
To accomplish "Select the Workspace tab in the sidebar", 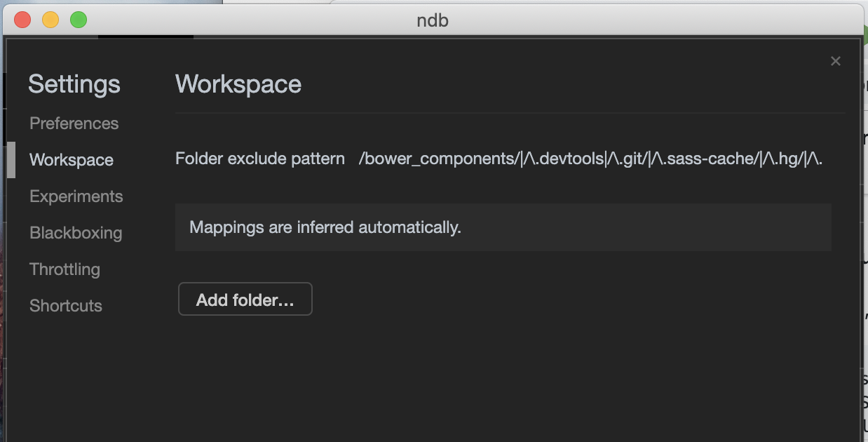I will tap(71, 160).
